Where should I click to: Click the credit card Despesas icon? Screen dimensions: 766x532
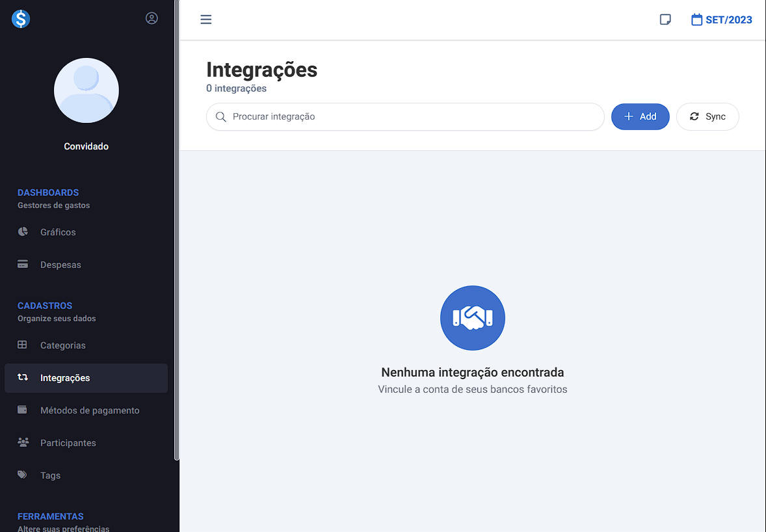[x=23, y=265]
